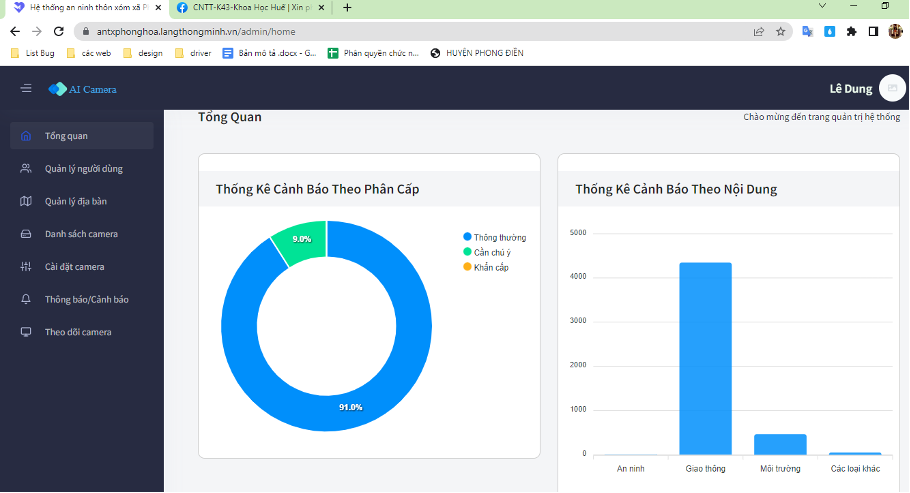Image resolution: width=910 pixels, height=493 pixels.
Task: Click the Danh sách camera sidebar icon
Action: coord(26,234)
